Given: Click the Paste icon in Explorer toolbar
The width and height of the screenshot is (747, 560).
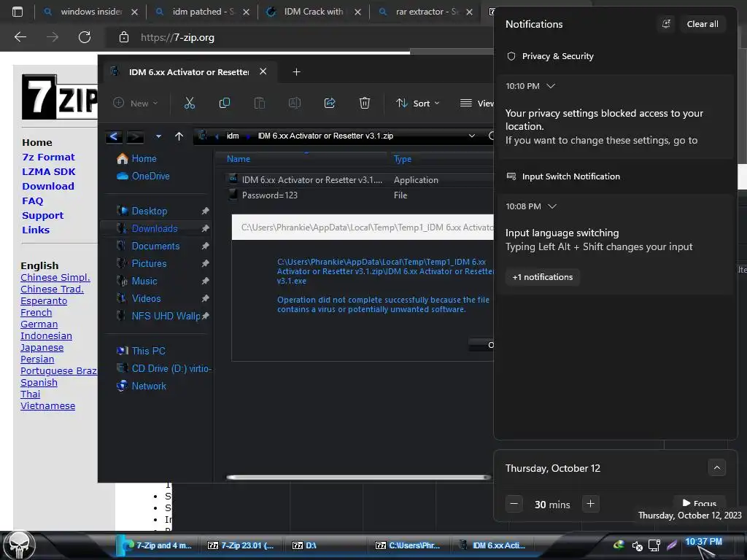Looking at the screenshot, I should click(x=259, y=104).
